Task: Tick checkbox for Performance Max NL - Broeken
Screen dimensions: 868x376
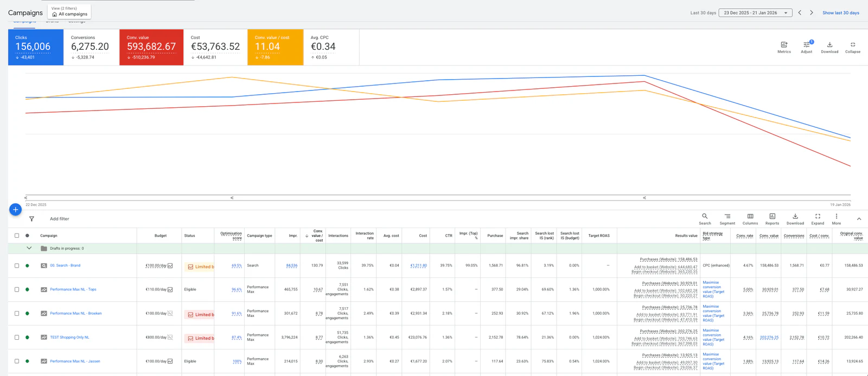Action: click(x=17, y=313)
